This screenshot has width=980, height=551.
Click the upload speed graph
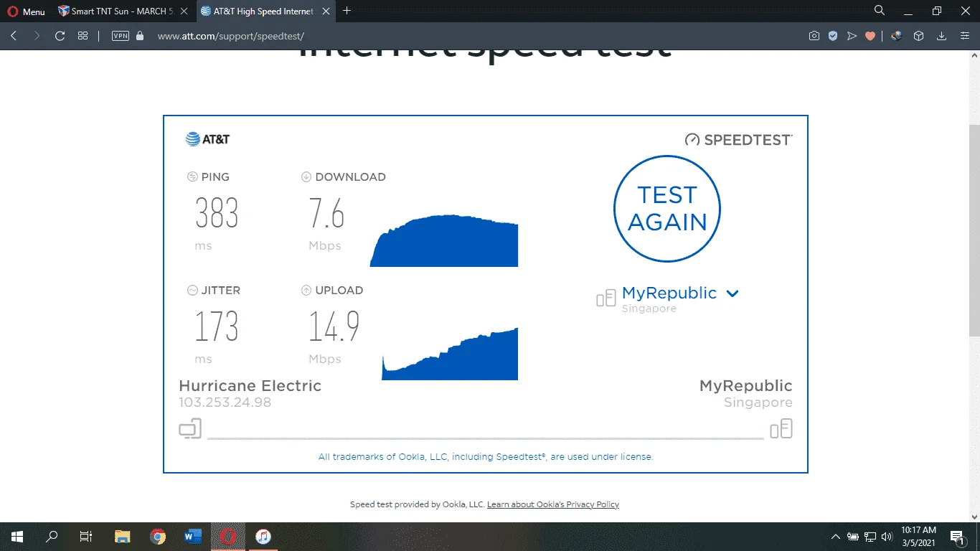coord(450,354)
